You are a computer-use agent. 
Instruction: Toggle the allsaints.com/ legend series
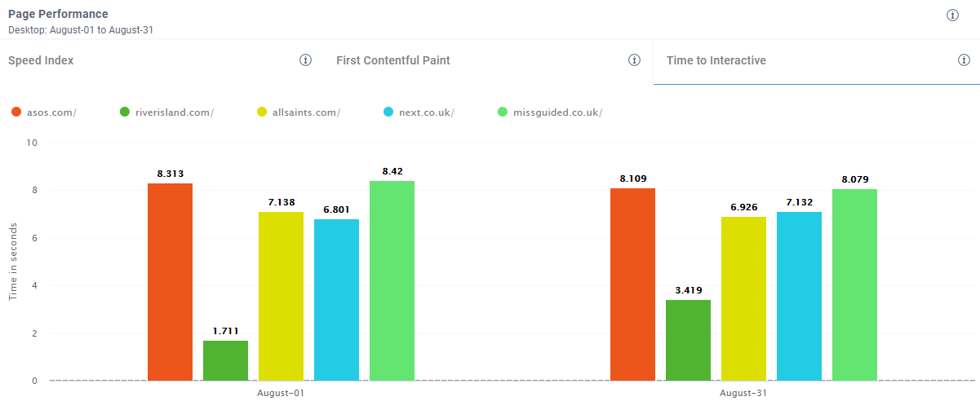[x=299, y=112]
